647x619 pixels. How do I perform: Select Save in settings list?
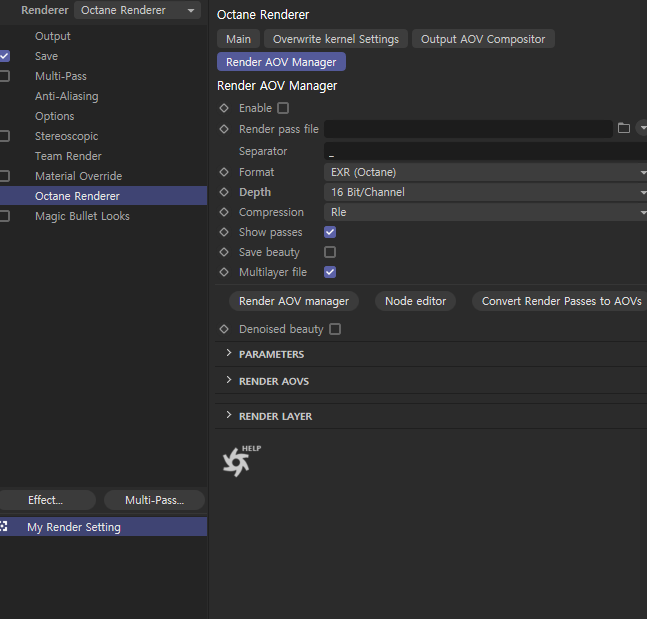coord(46,56)
